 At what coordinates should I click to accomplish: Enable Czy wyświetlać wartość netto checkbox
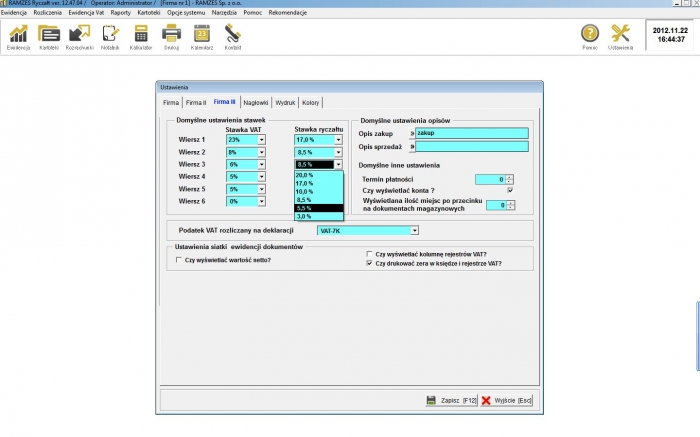tap(179, 260)
